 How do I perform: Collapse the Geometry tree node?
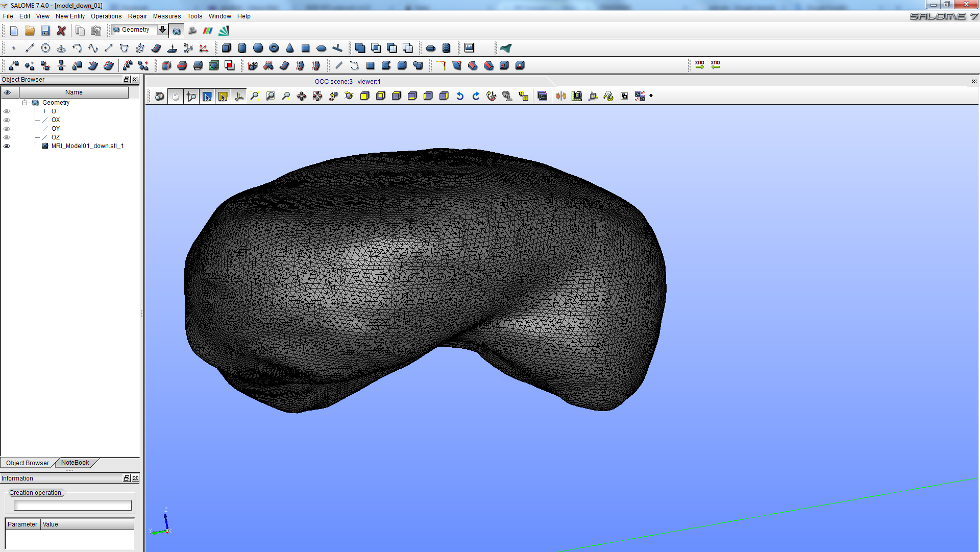[x=24, y=103]
